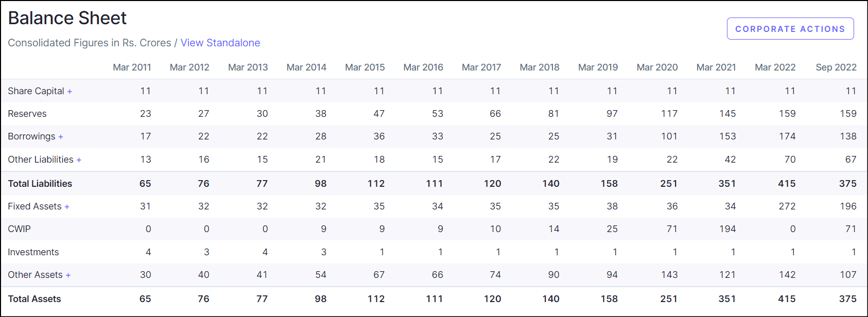Viewport: 868px width, 317px height.
Task: Select the Reserves row label
Action: 27,114
